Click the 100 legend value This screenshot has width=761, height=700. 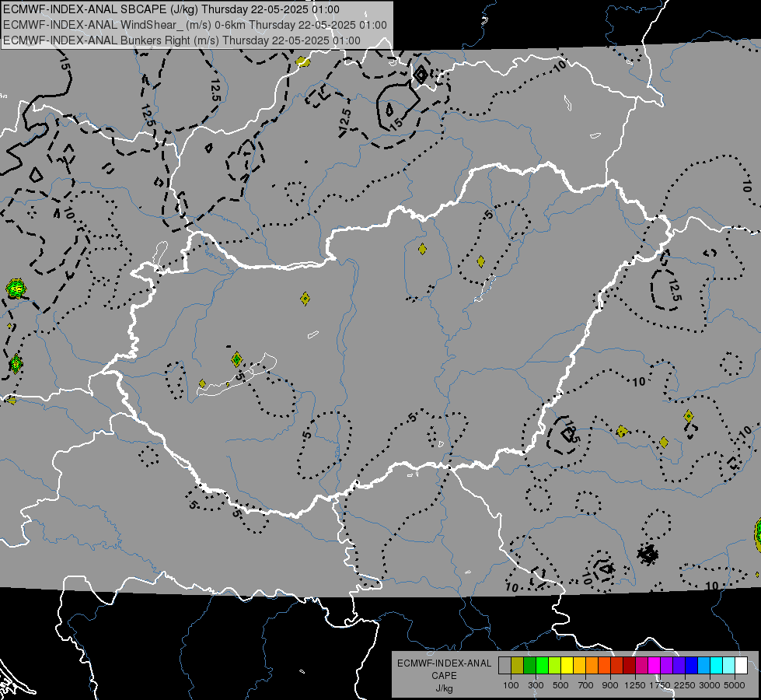[511, 685]
